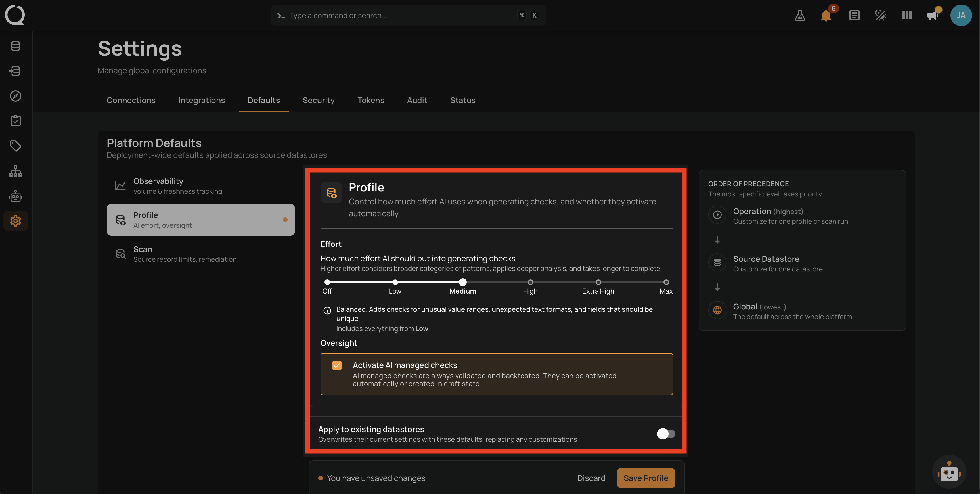
Task: Click the Global (lowest) precedence label
Action: [x=759, y=307]
